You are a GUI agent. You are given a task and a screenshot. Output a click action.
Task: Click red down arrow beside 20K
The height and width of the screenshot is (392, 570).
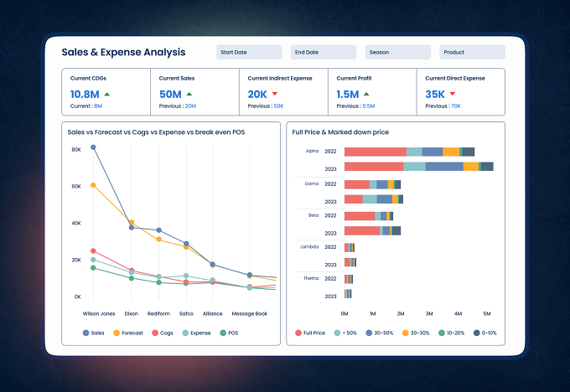275,94
